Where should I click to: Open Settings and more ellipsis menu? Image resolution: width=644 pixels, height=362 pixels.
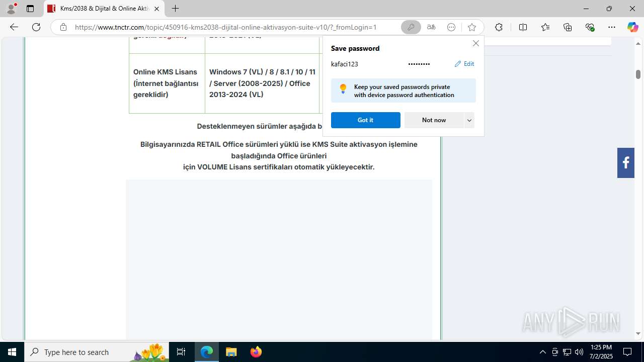click(x=612, y=27)
